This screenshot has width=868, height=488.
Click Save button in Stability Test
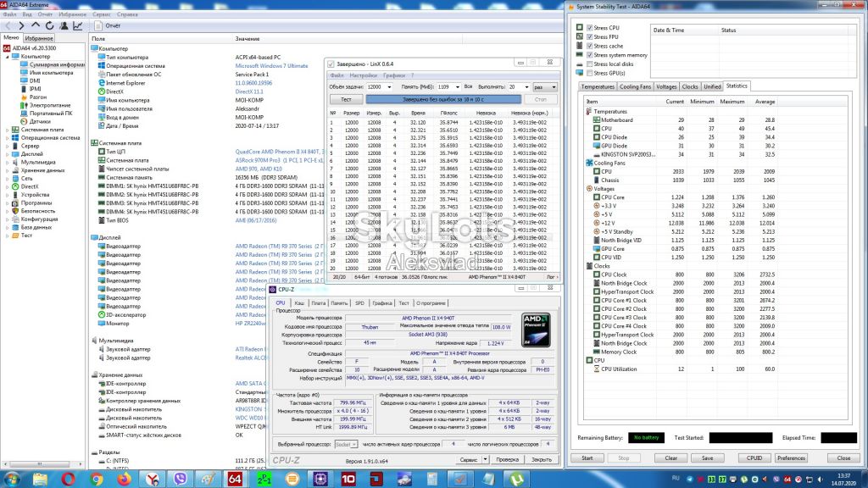[707, 458]
